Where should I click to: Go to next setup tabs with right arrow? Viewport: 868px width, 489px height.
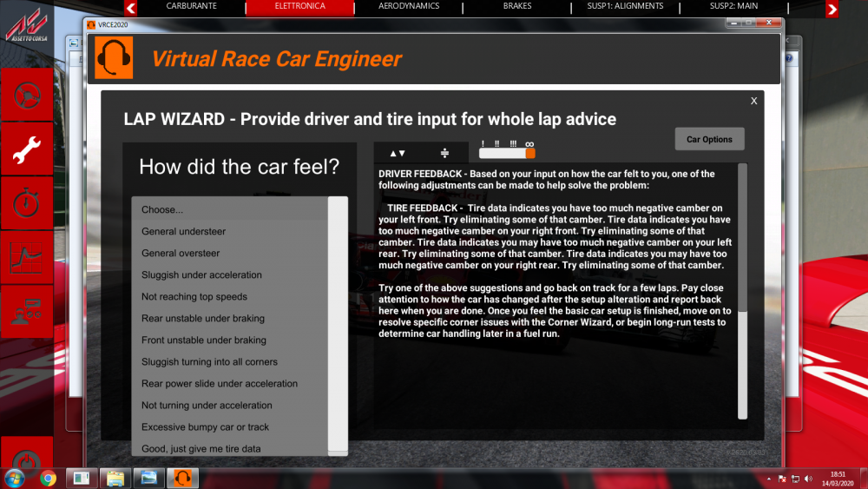(832, 9)
